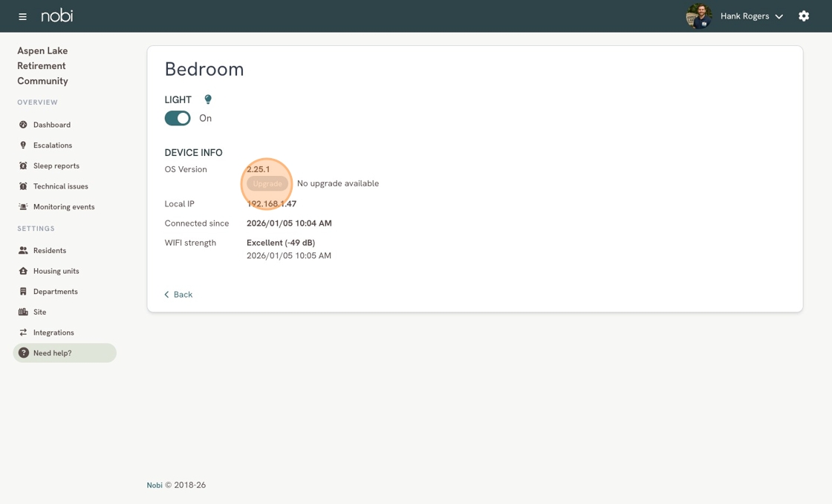Click the Need help? button
This screenshot has height=504, width=832.
[65, 353]
